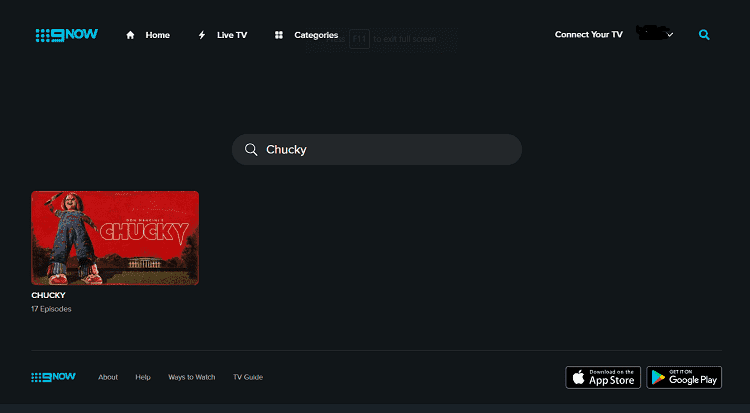
Task: Click the 9Now logo in header
Action: [x=66, y=35]
